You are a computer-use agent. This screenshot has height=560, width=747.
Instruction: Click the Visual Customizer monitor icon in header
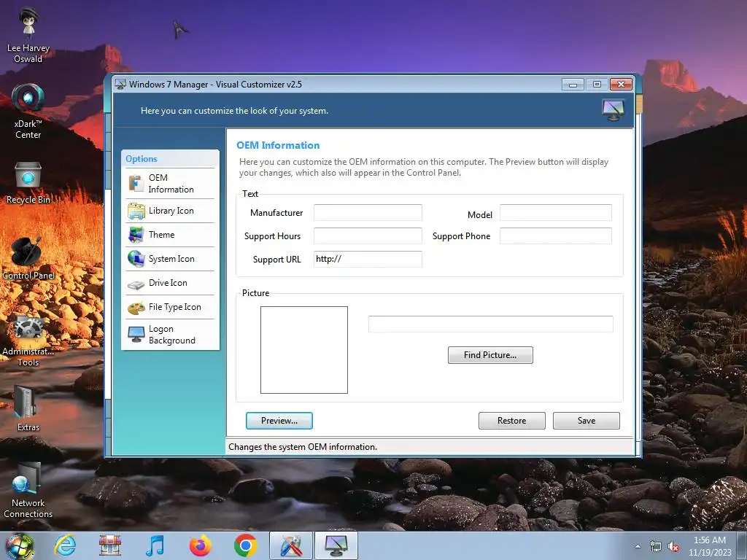(x=613, y=110)
